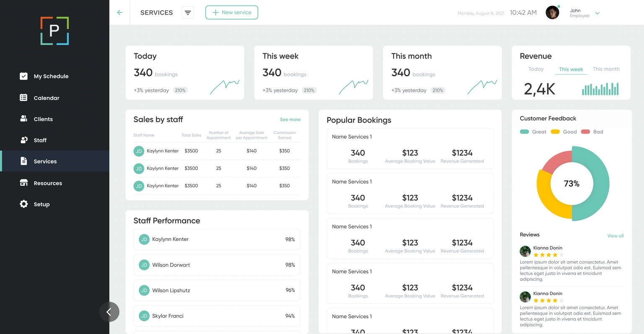Image resolution: width=644 pixels, height=334 pixels.
Task: Click the Average Sale per Appointment header
Action: [252, 135]
